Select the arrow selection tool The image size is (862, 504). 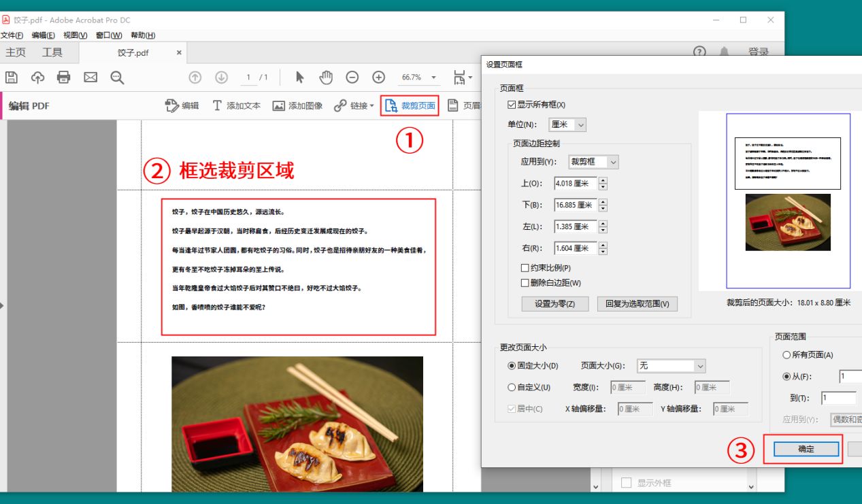pyautogui.click(x=299, y=78)
